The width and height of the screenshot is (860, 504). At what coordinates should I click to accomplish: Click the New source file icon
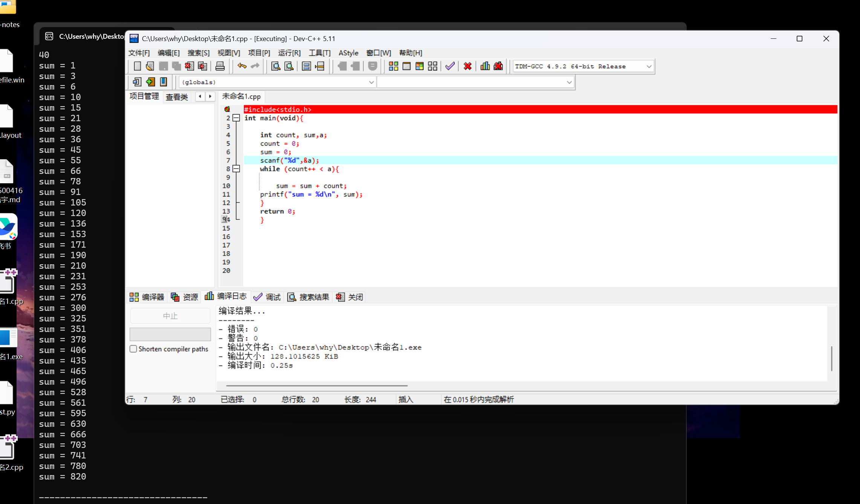[137, 66]
